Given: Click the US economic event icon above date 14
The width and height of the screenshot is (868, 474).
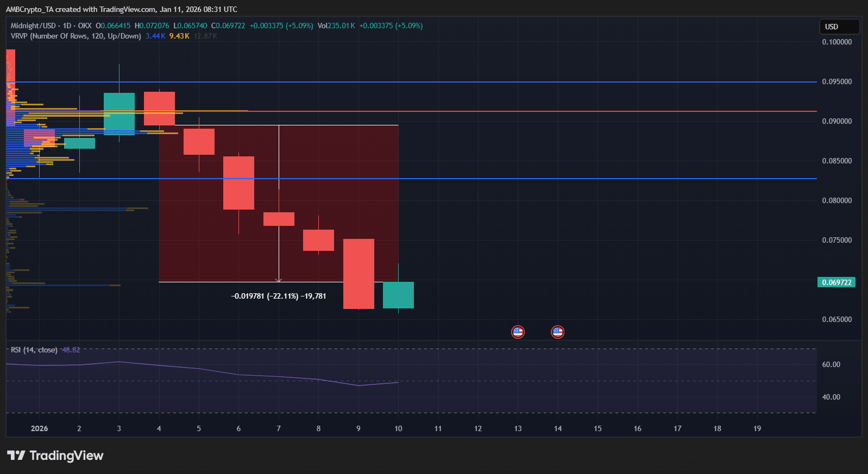Looking at the screenshot, I should pyautogui.click(x=557, y=332).
